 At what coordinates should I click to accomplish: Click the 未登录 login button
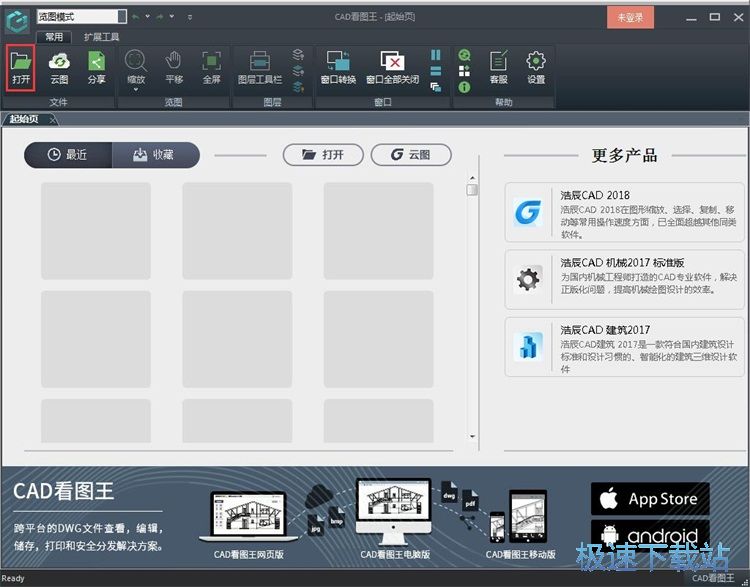(630, 17)
